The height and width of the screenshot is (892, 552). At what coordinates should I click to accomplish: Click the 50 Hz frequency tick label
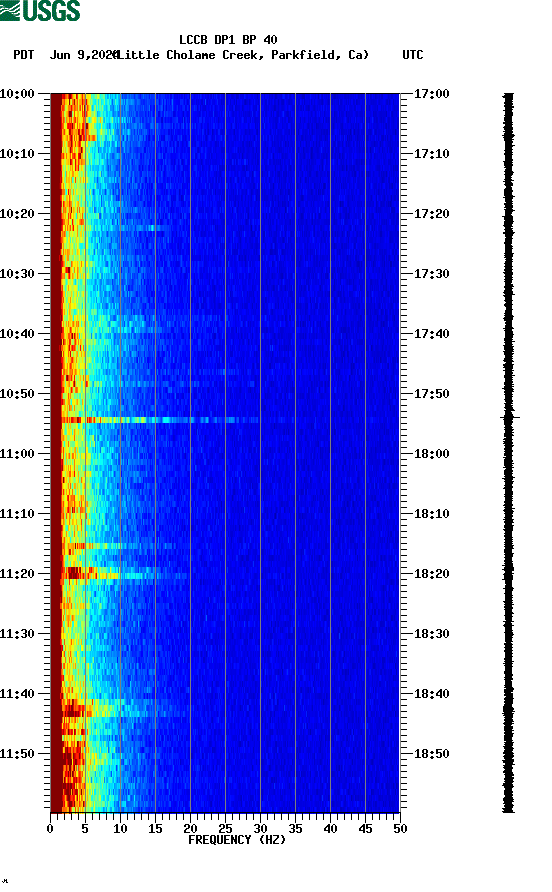click(x=400, y=829)
